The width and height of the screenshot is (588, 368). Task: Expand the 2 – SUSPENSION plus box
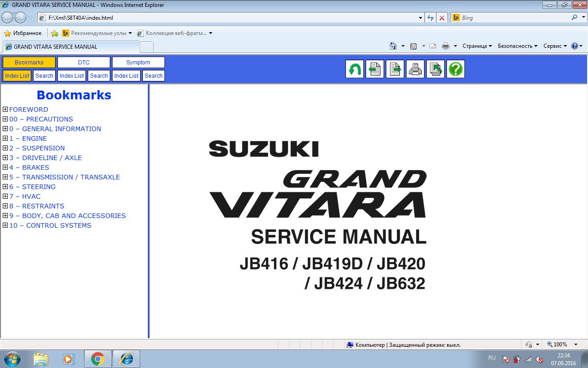coord(6,148)
